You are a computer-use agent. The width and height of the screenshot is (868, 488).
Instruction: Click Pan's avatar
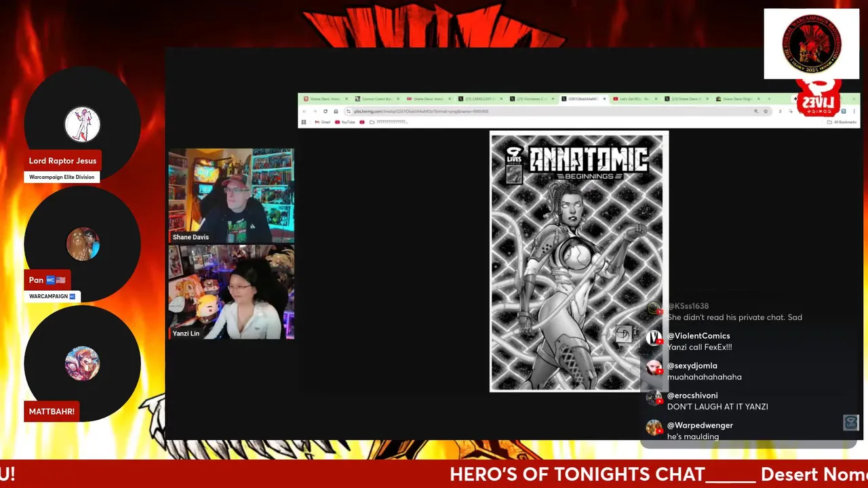[x=82, y=244]
